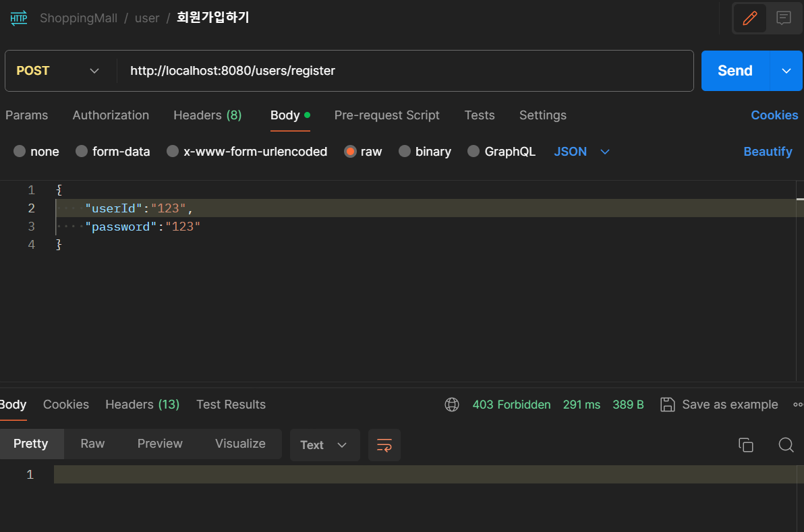Click the 291 ms response time
This screenshot has height=532, width=804.
click(581, 405)
